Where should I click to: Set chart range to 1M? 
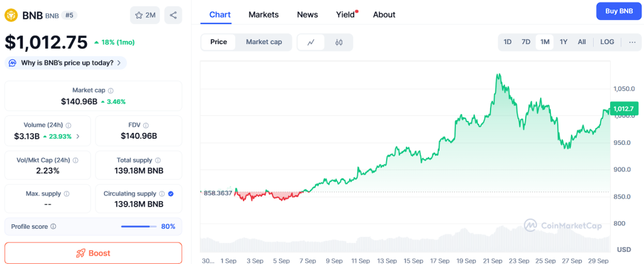[x=545, y=42]
